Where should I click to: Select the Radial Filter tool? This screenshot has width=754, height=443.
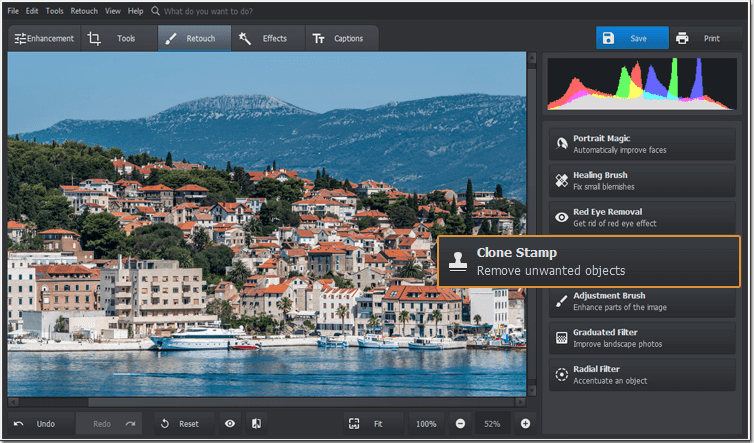tap(642, 374)
